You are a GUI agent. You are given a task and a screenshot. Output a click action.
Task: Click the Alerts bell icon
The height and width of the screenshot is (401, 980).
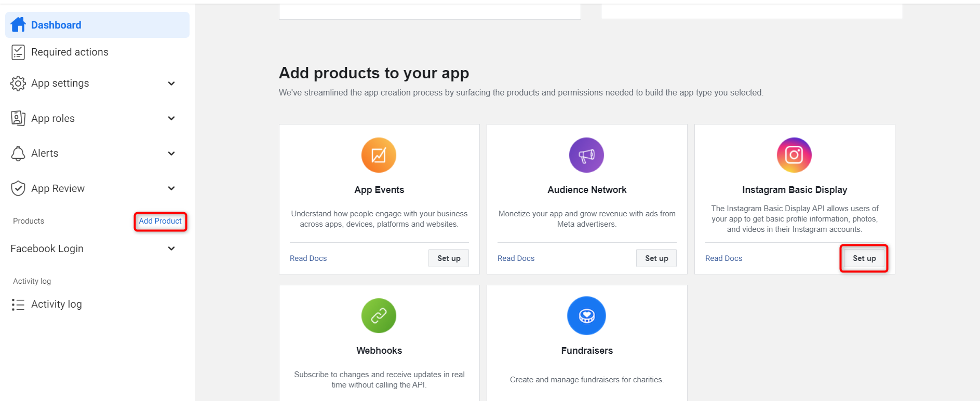tap(18, 154)
